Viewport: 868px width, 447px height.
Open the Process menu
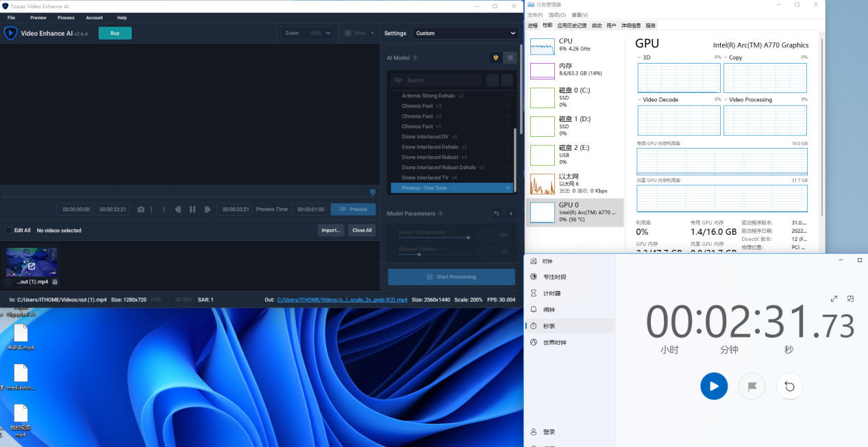pyautogui.click(x=66, y=18)
